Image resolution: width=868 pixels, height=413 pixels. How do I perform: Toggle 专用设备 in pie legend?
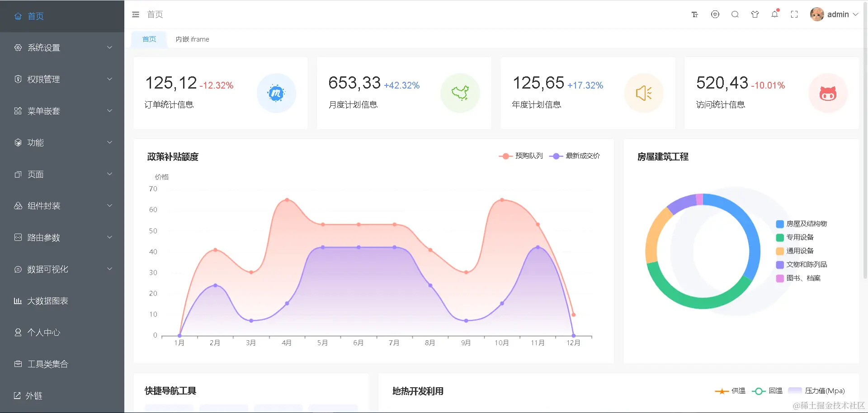pos(795,237)
